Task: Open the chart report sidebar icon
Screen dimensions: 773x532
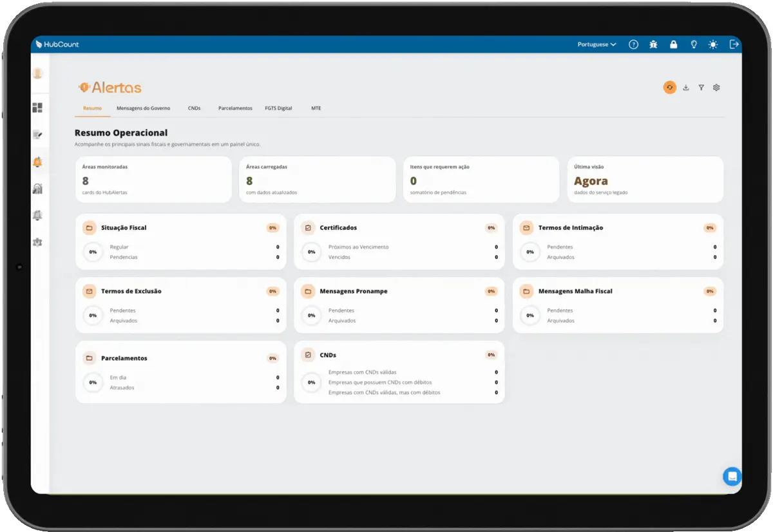Action: [37, 189]
